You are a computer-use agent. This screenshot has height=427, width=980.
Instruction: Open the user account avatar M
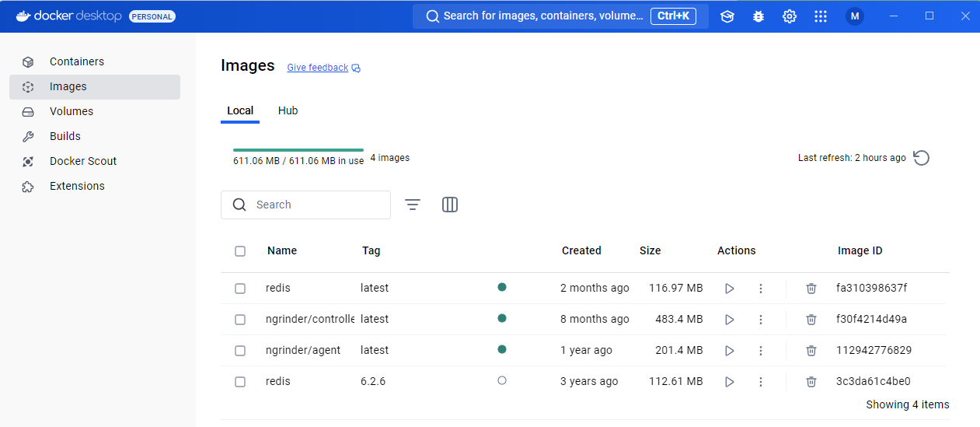855,16
